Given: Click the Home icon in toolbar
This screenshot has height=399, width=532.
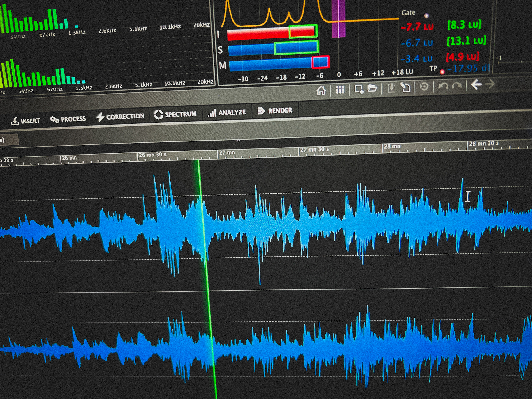Looking at the screenshot, I should [x=321, y=91].
